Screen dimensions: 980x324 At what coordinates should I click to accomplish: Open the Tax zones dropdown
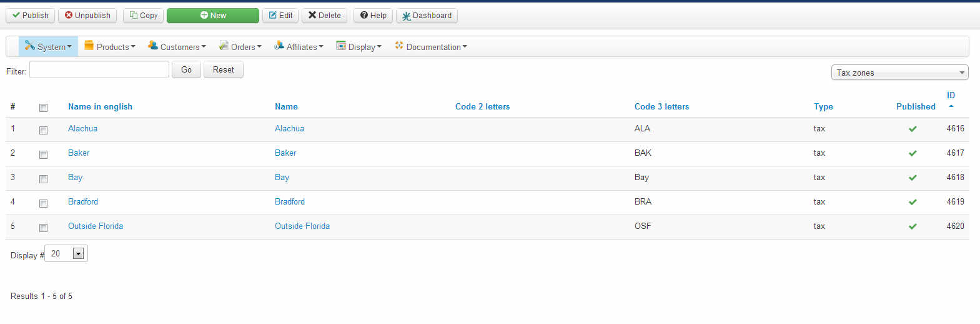pos(900,73)
